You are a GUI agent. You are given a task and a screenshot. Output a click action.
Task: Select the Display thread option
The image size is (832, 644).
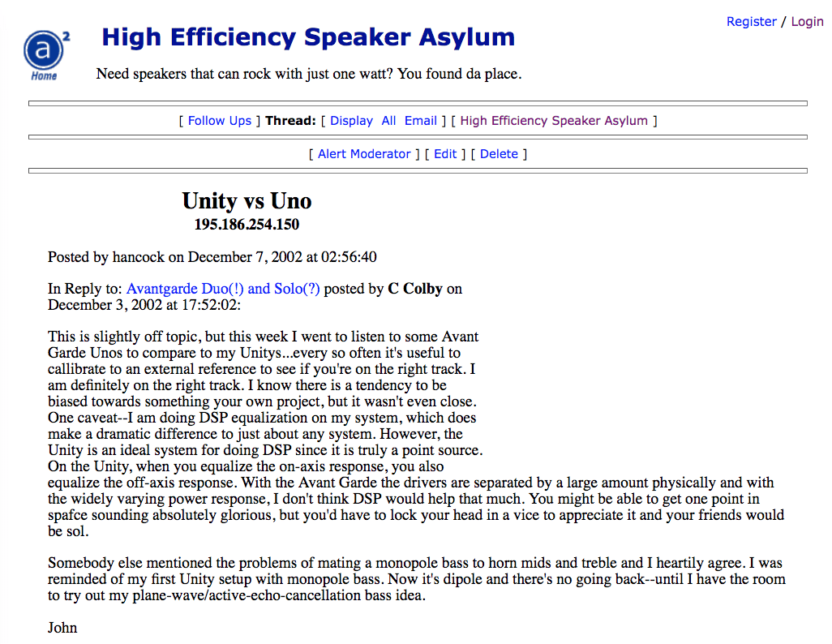pos(351,121)
